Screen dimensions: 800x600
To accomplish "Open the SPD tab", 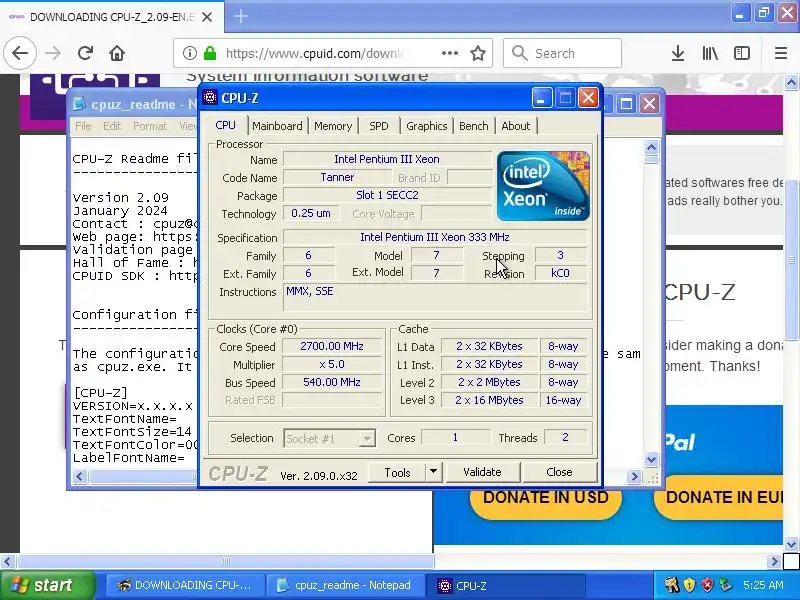I will [x=379, y=126].
